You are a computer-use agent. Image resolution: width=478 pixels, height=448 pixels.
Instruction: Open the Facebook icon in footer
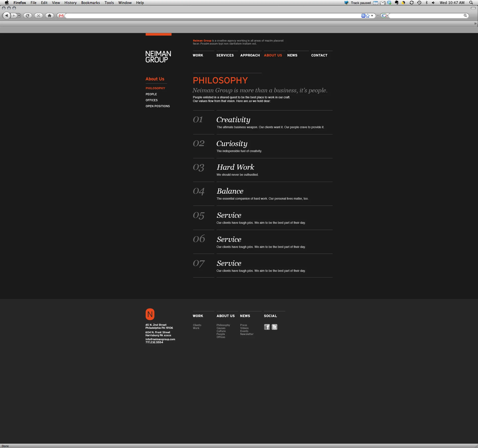point(267,327)
